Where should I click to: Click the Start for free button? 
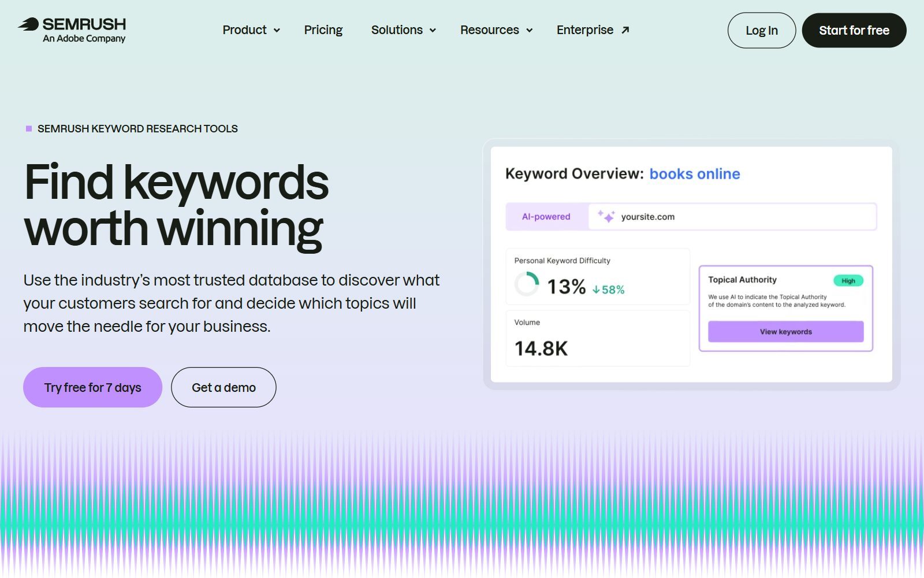(854, 31)
